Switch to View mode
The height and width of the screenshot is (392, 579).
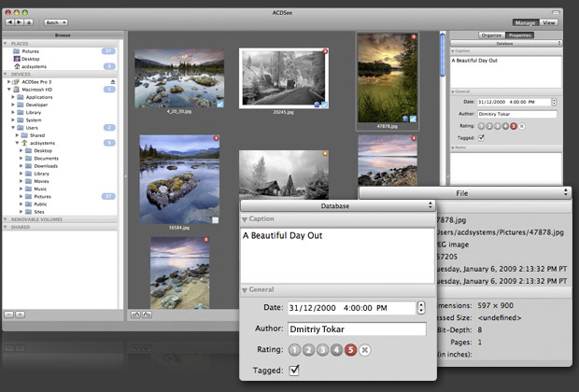[549, 21]
